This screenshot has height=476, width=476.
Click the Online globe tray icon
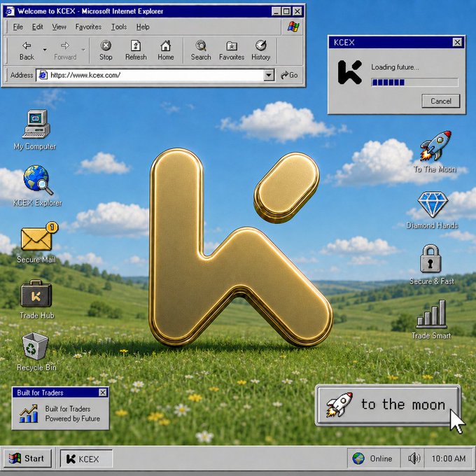tap(358, 458)
